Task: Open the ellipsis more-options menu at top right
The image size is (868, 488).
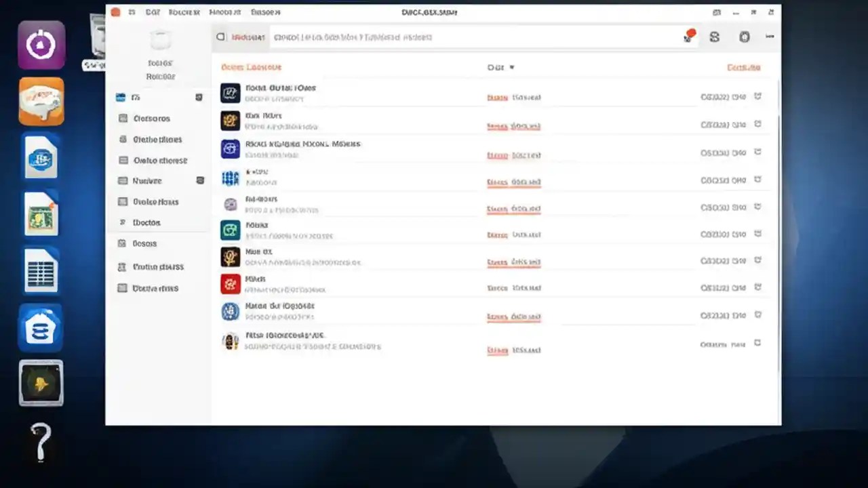Action: tap(770, 37)
